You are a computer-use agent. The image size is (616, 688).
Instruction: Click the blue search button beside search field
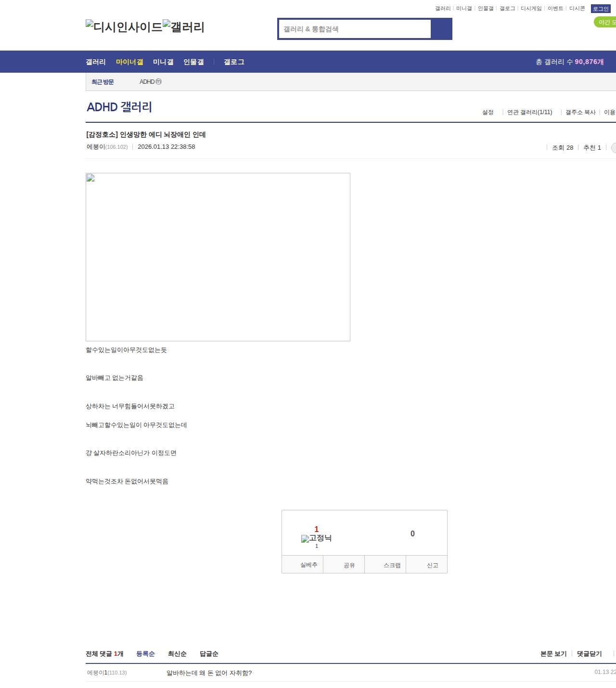[x=441, y=29]
